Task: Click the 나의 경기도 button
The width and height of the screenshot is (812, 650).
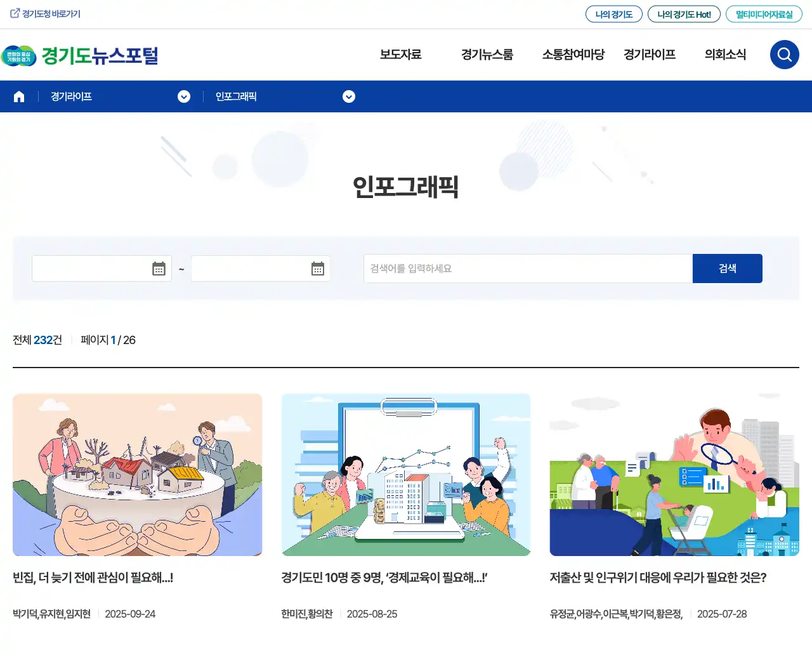Action: (614, 14)
